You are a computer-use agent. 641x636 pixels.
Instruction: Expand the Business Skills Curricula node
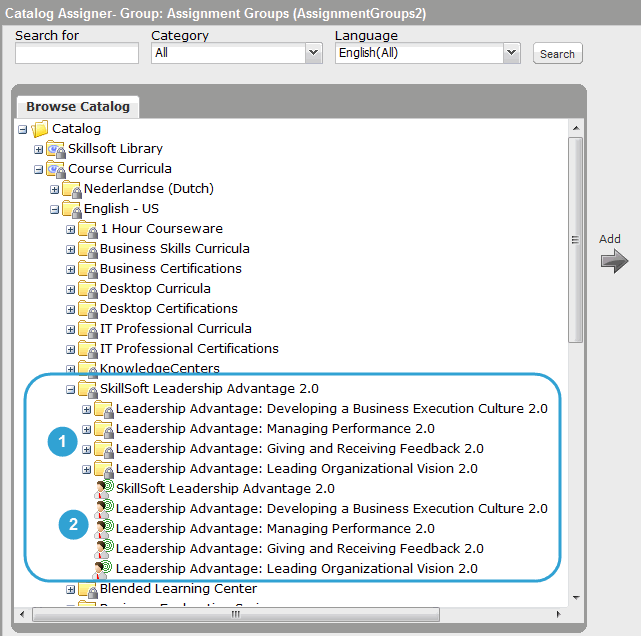[x=70, y=250]
